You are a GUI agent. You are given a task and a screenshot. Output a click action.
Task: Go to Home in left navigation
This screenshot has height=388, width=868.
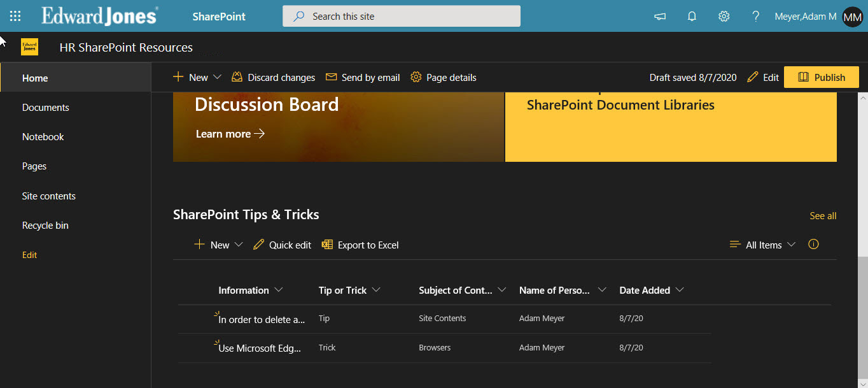(x=75, y=78)
